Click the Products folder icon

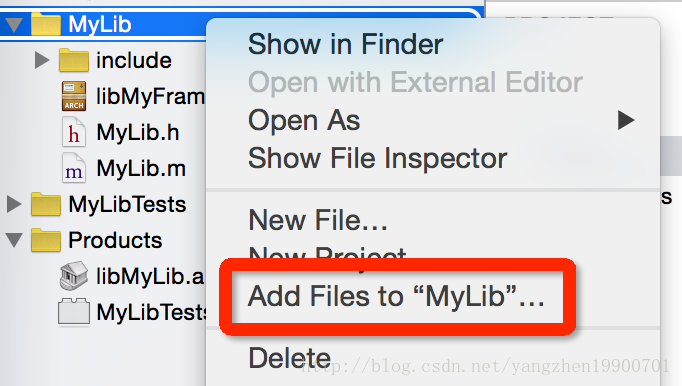(46, 240)
